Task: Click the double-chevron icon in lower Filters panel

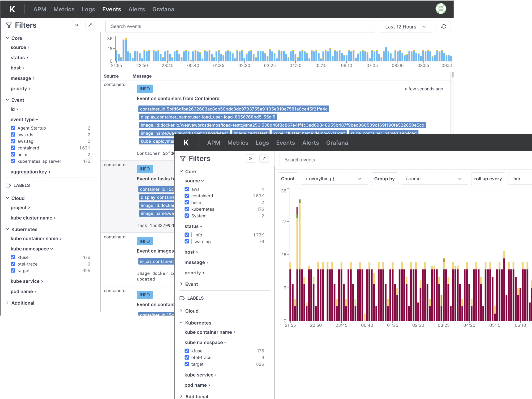Action: (250, 159)
